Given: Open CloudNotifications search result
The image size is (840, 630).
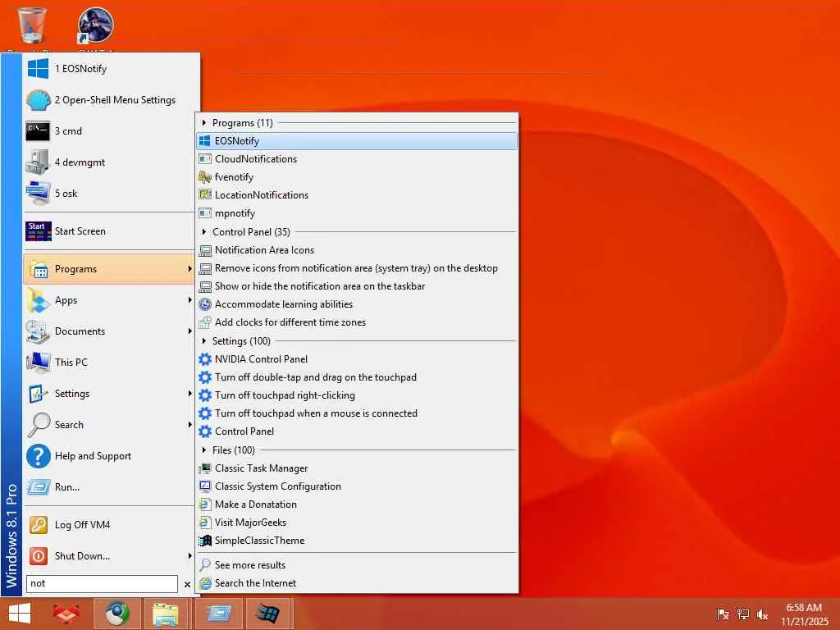Looking at the screenshot, I should point(358,159).
